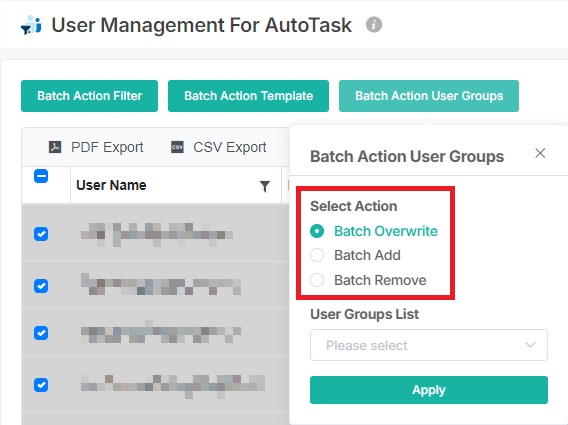Click the PDF Export label
Viewport: 568px width, 425px height.
pyautogui.click(x=107, y=147)
